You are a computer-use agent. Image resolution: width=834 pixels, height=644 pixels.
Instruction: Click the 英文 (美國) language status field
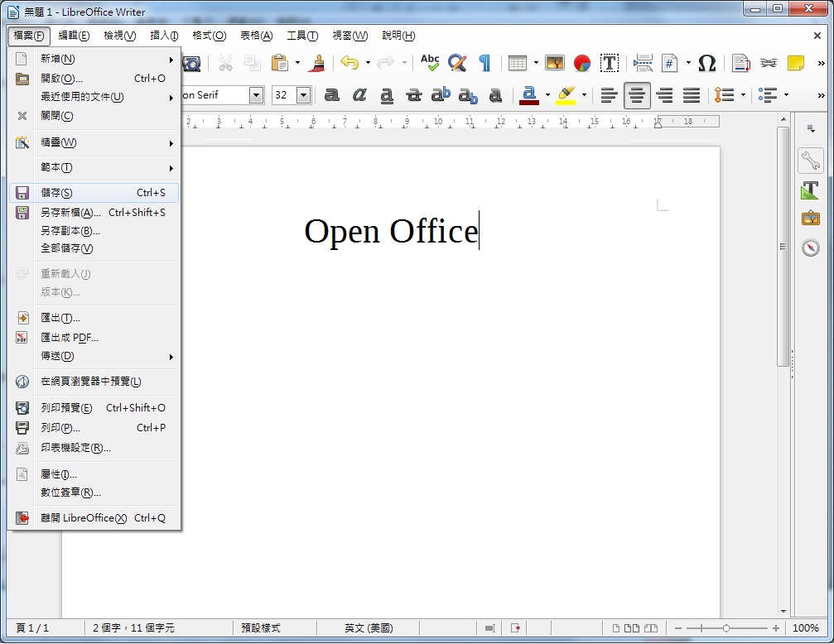(x=369, y=628)
